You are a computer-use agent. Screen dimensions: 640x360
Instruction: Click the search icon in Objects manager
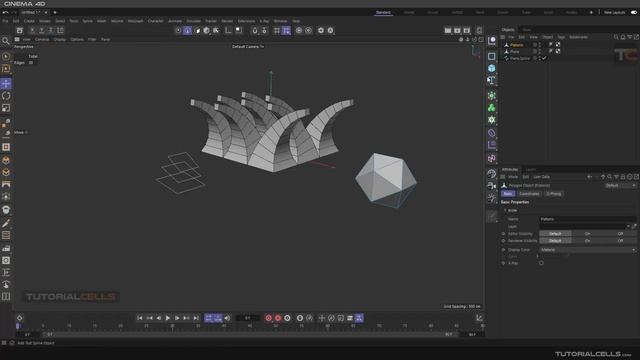point(616,37)
